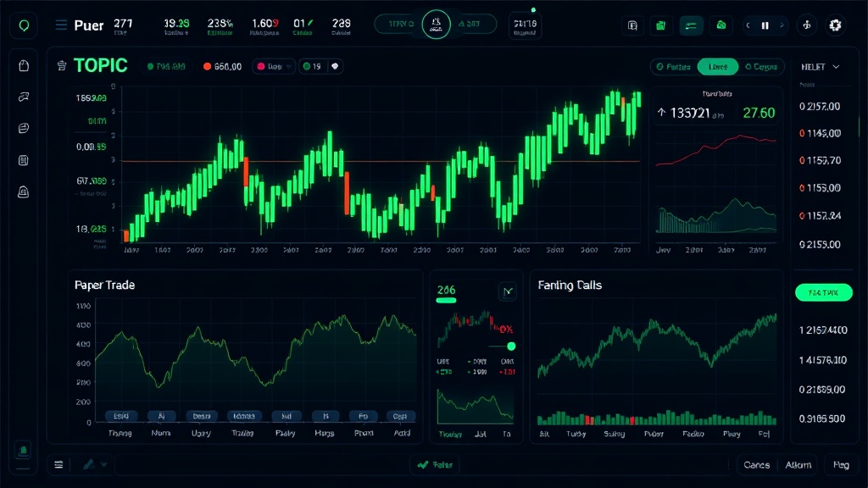Screen dimensions: 868x488
Task: Select the To tab in the 206 panel
Action: (x=507, y=435)
